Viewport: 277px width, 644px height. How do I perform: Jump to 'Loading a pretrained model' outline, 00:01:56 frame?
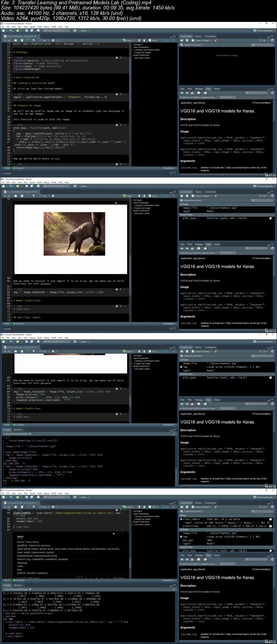(147, 50)
